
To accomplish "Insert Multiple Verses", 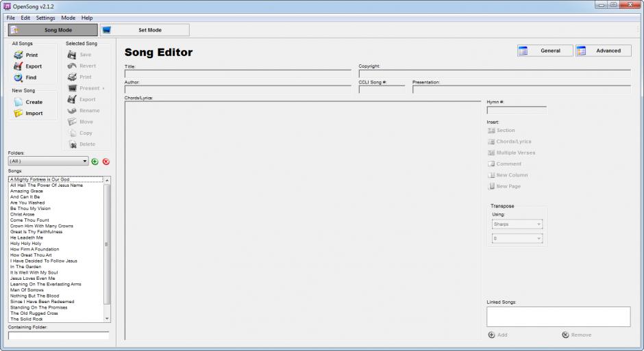I will click(x=511, y=153).
